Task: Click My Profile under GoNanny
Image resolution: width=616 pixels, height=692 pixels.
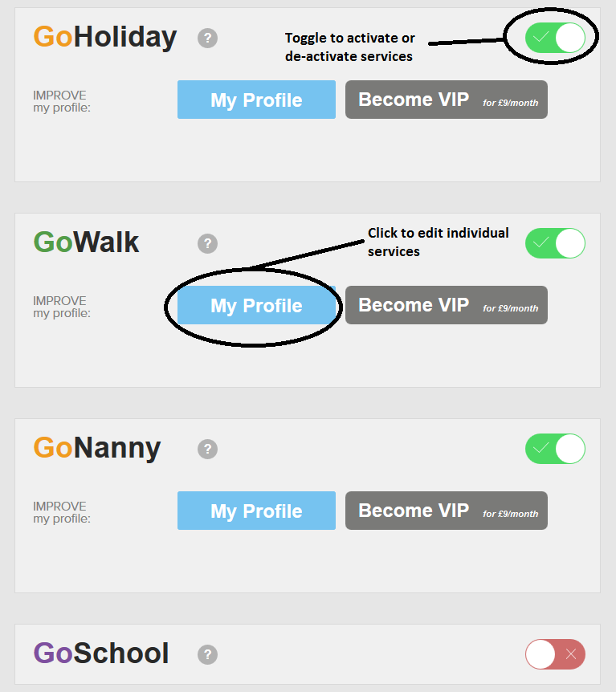Action: [x=256, y=511]
